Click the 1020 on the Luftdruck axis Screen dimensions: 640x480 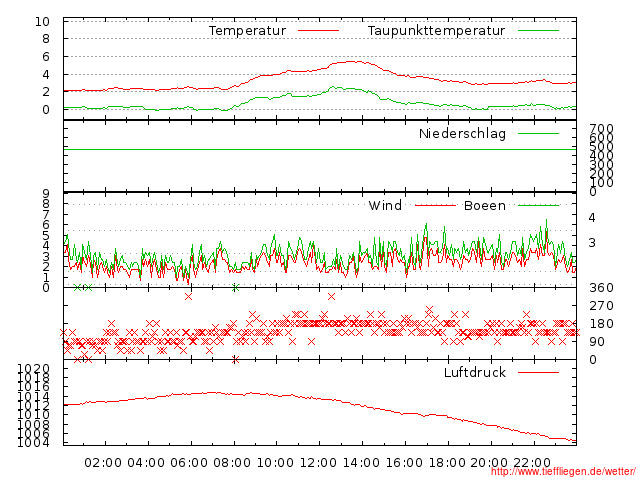point(33,369)
